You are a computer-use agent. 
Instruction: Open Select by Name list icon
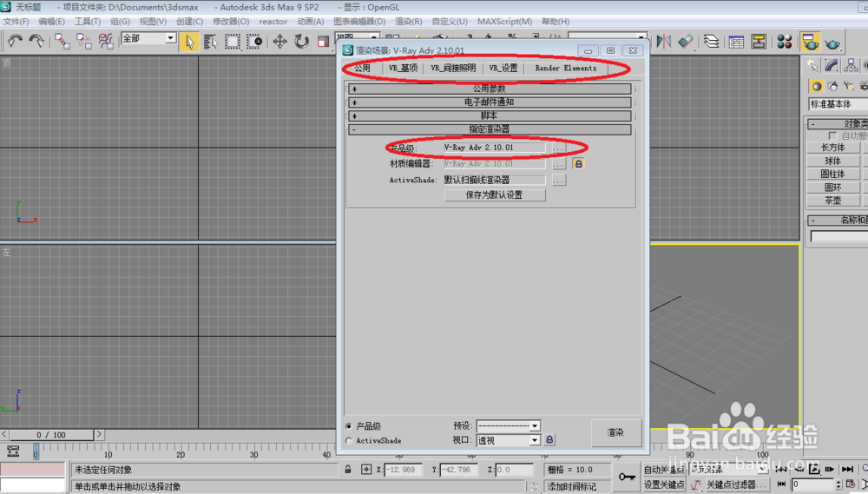pos(210,42)
